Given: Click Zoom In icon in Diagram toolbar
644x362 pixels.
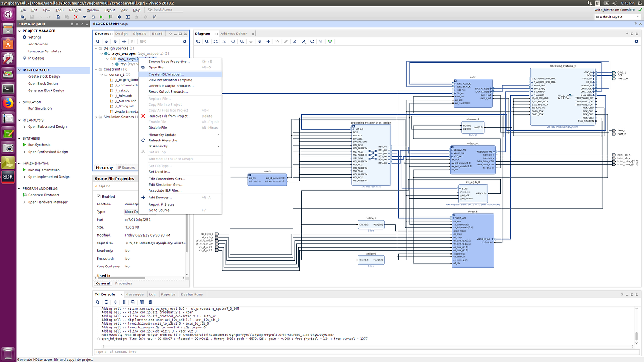Looking at the screenshot, I should [x=198, y=41].
